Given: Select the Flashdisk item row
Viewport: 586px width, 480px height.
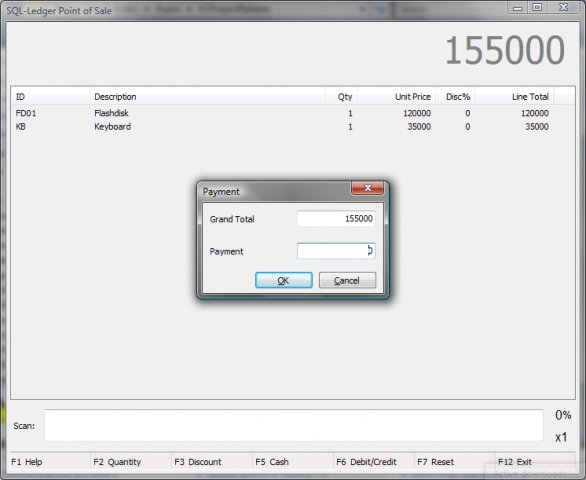Looking at the screenshot, I should pyautogui.click(x=282, y=113).
